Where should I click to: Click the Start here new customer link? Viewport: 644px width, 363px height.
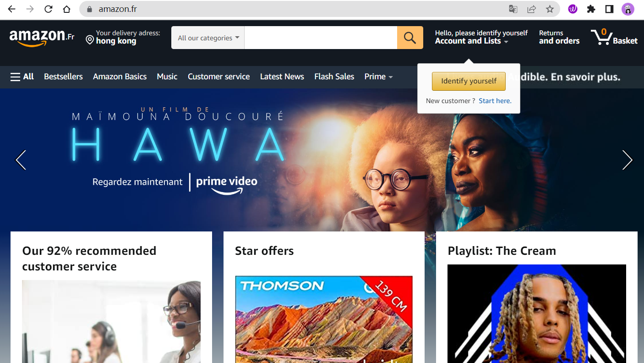pyautogui.click(x=495, y=101)
